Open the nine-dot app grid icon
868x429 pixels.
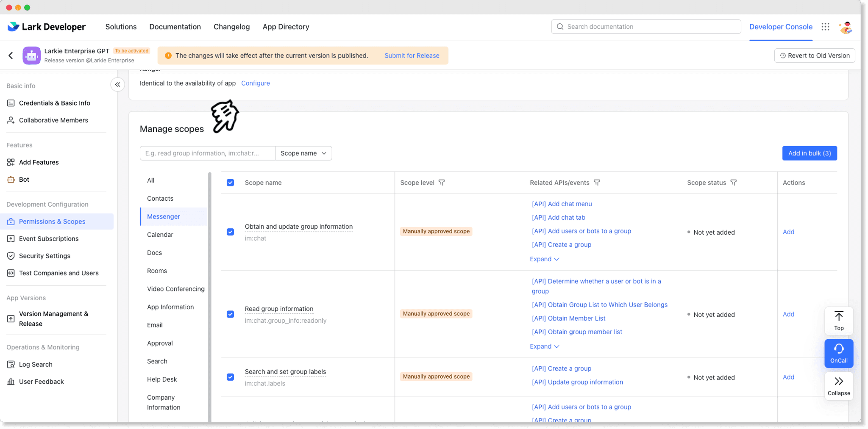click(x=825, y=26)
